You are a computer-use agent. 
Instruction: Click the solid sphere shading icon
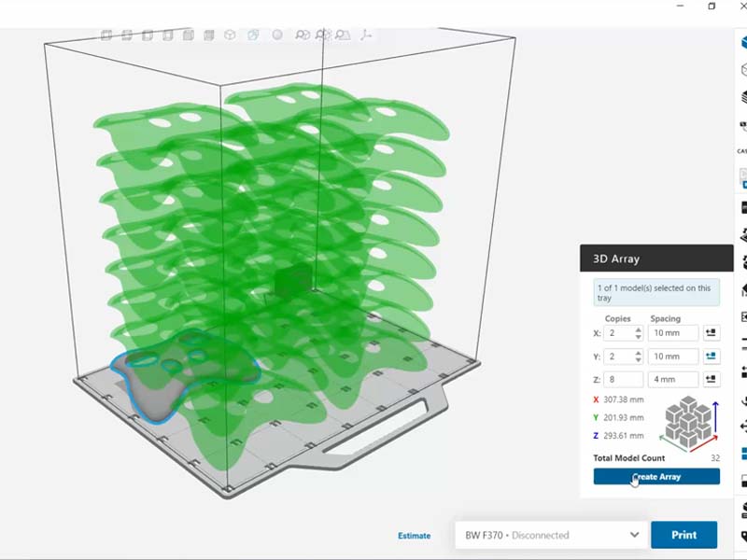click(277, 35)
